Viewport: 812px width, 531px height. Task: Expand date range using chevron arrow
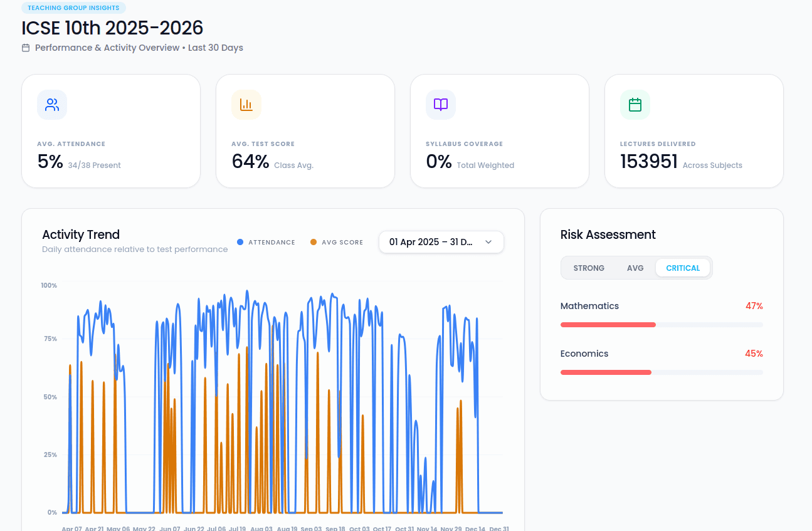[x=488, y=242]
